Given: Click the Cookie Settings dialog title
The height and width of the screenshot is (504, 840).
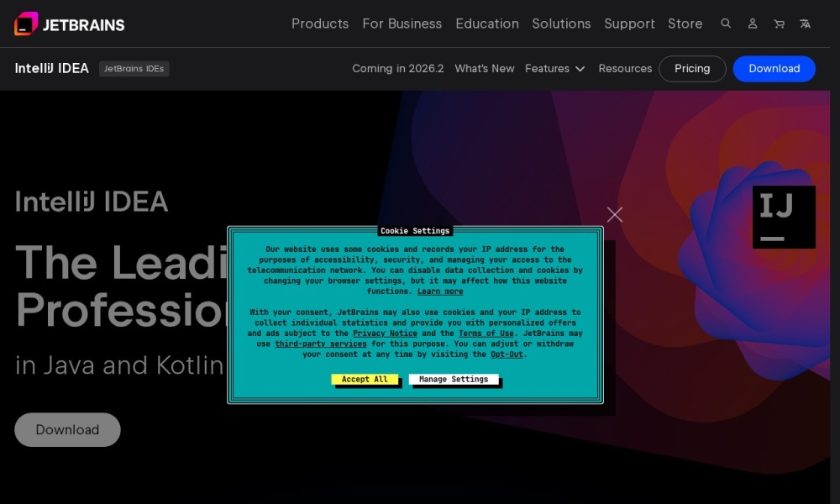Looking at the screenshot, I should pos(415,231).
